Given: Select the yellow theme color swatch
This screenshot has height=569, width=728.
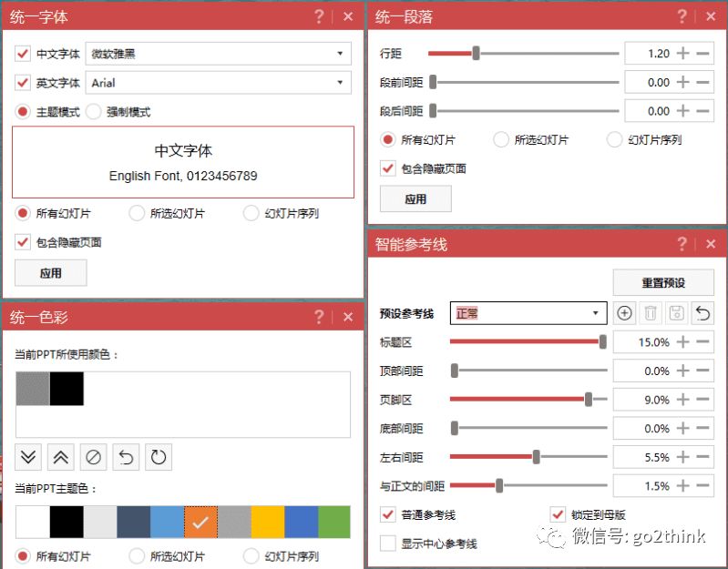Looking at the screenshot, I should point(268,523).
